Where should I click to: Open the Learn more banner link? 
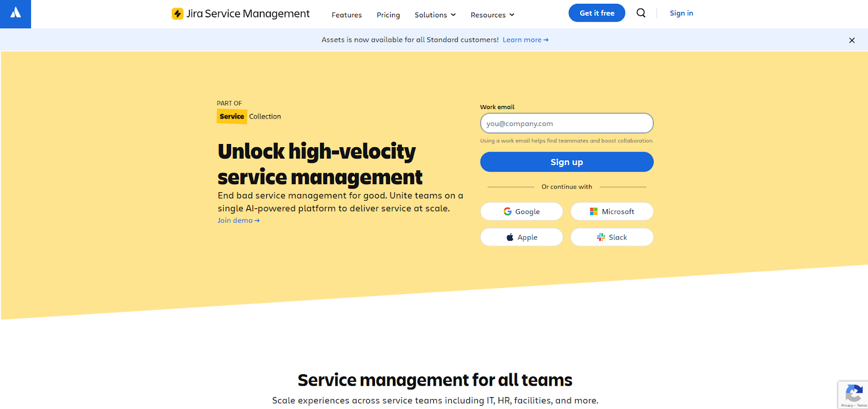[526, 40]
